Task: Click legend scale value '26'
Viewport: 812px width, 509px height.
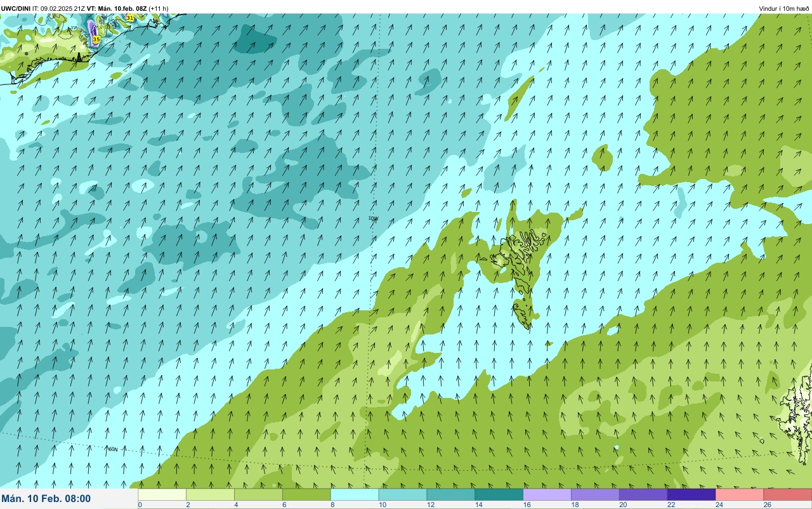Action: tap(768, 505)
